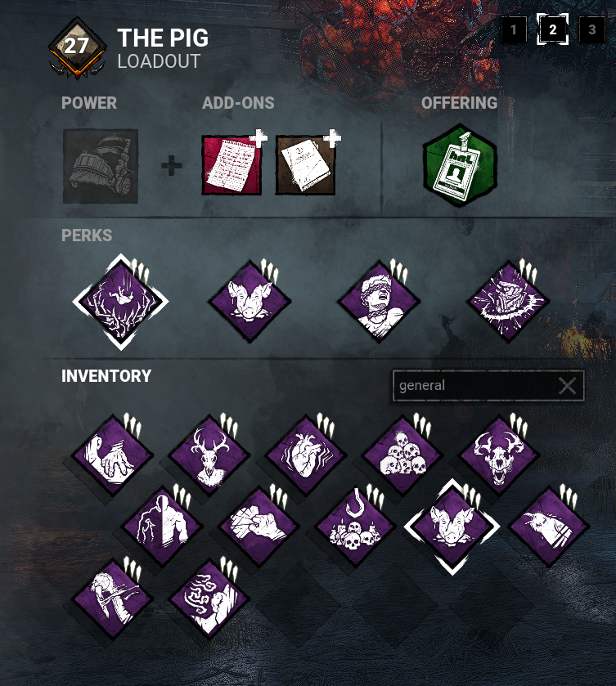
Task: Pick the deer skull perk from inventory
Action: point(209,456)
